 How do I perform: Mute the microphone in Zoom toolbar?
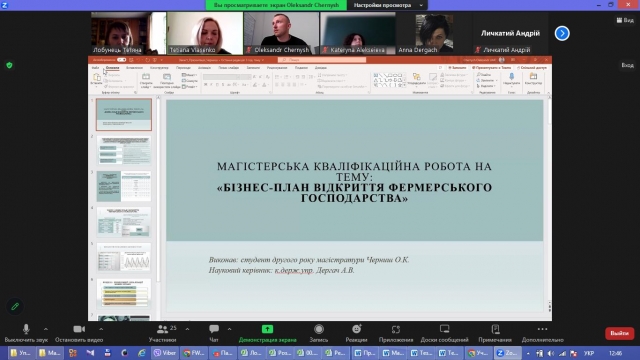tap(26, 329)
